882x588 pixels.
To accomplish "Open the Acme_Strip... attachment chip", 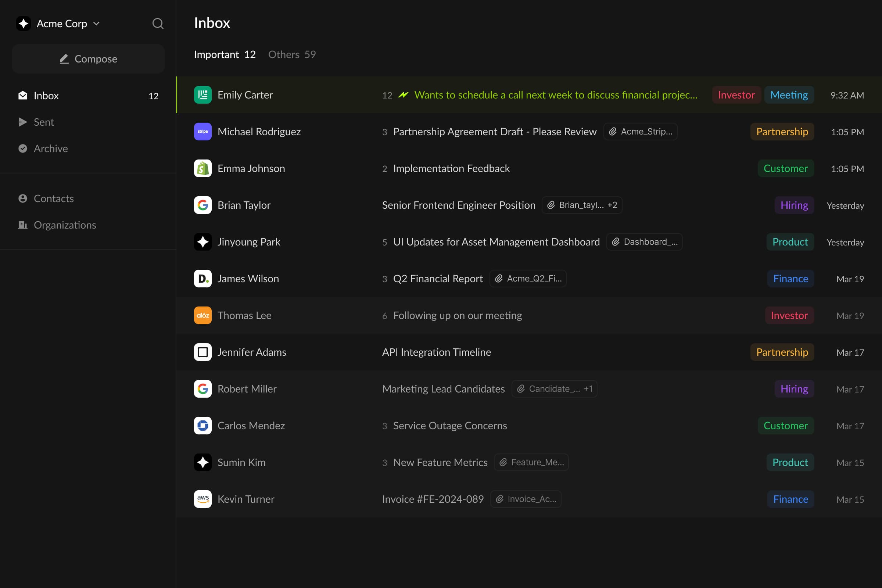I will click(640, 132).
